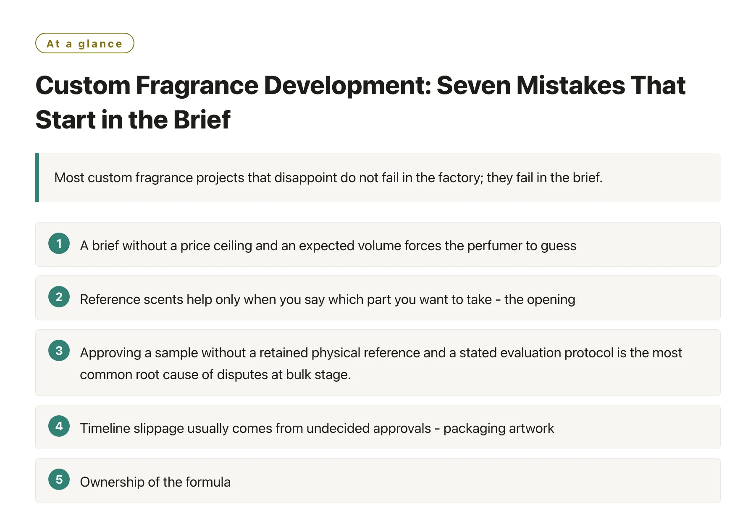The height and width of the screenshot is (532, 756).
Task: Select the Approving a sample without reference item
Action: pos(378,362)
